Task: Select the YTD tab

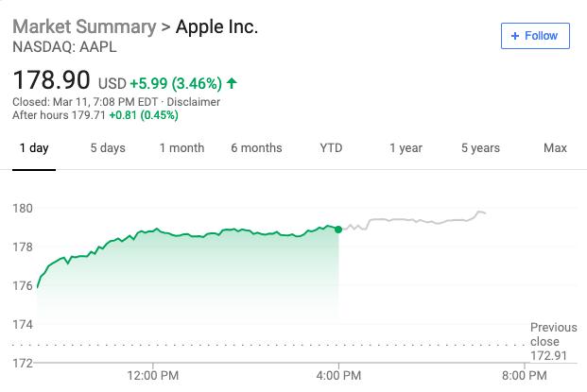Action: point(331,148)
